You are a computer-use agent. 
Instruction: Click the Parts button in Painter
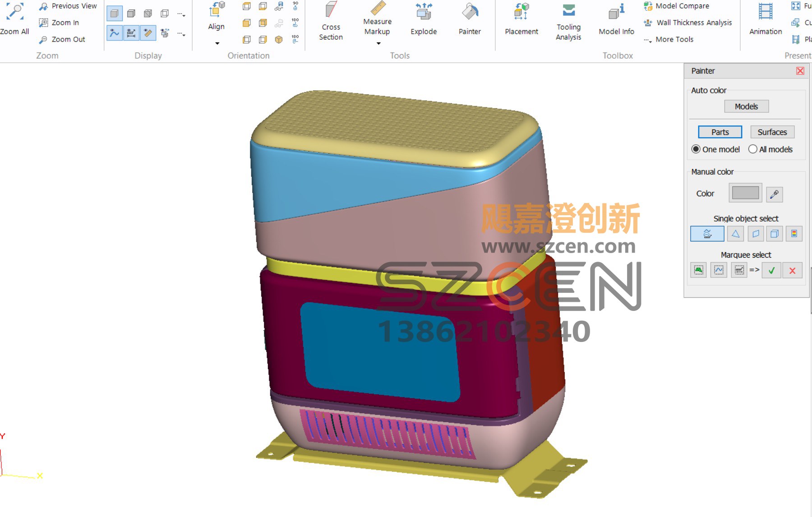coord(720,132)
